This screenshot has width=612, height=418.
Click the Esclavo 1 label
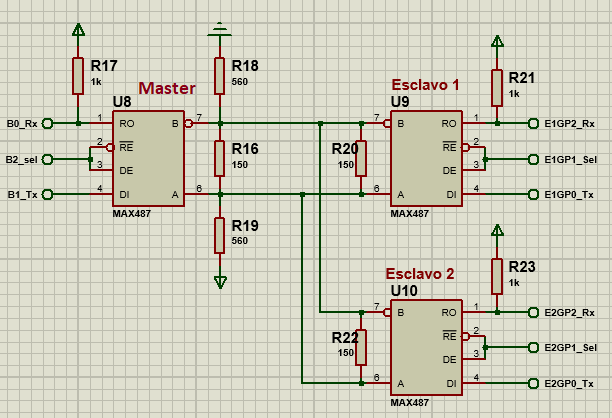pos(425,85)
